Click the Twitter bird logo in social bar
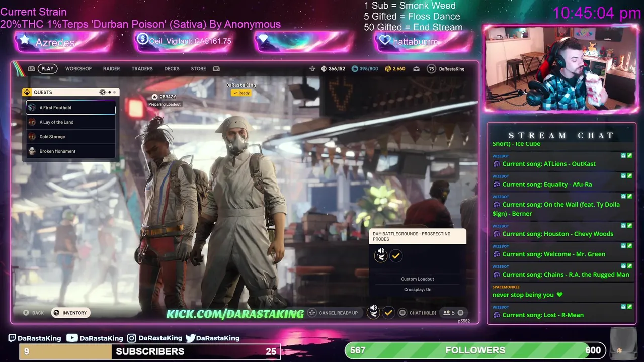The width and height of the screenshot is (644, 362). point(190,338)
